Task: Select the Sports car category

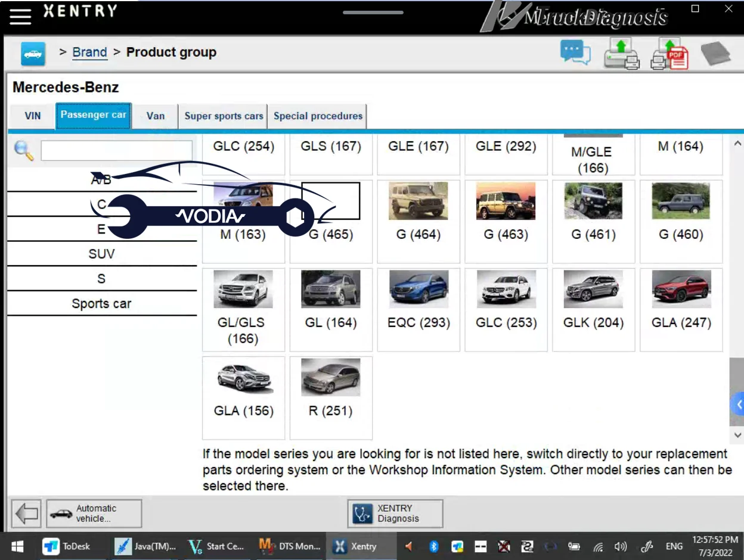Action: (101, 304)
